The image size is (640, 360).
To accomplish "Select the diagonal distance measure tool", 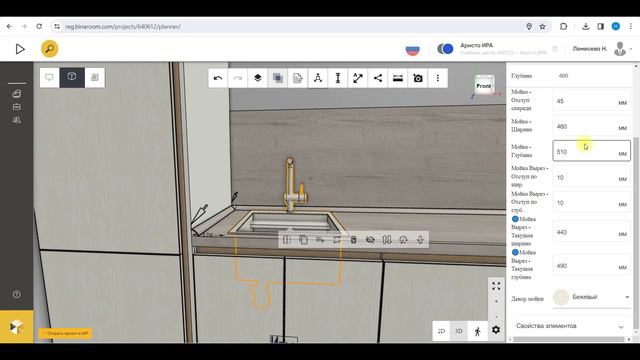I will (x=358, y=78).
